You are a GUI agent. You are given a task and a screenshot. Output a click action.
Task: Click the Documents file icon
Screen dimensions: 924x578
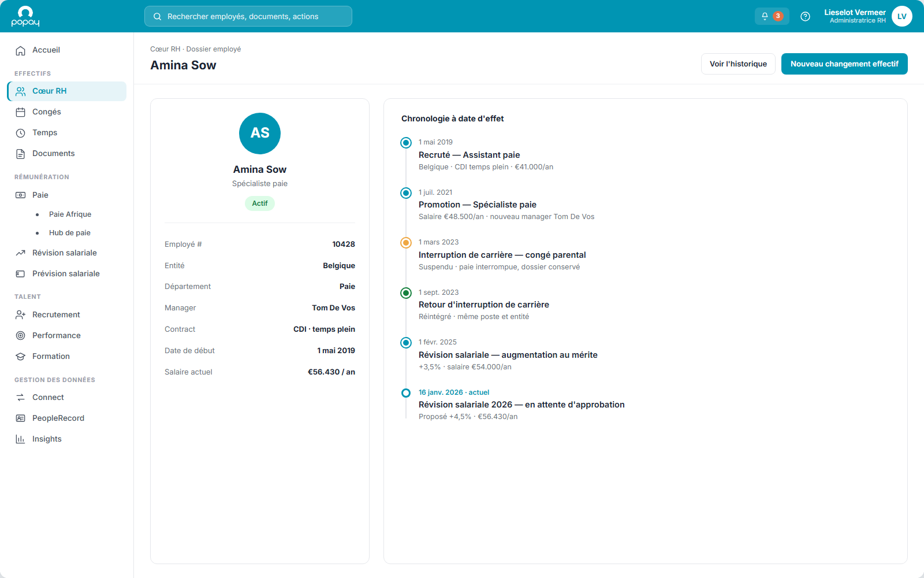(x=21, y=154)
